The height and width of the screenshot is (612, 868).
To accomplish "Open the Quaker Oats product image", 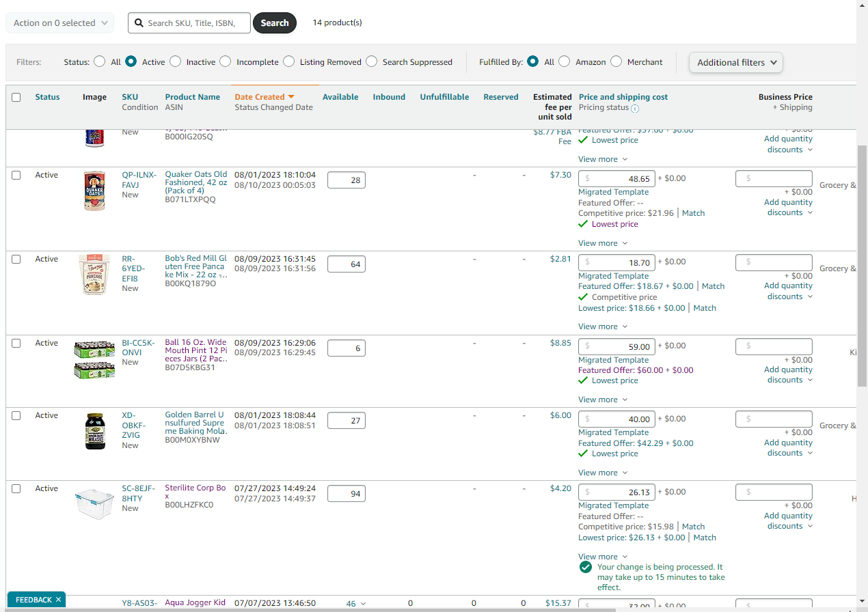I will tap(94, 191).
